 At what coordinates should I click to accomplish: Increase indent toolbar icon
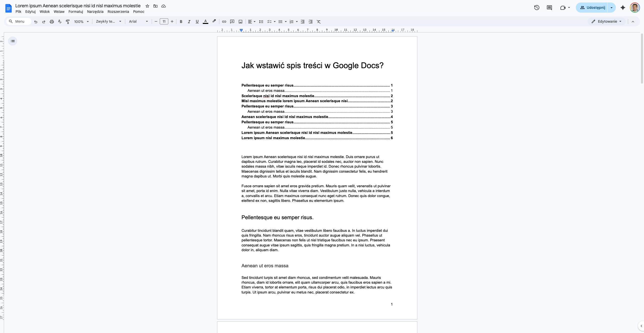point(311,22)
